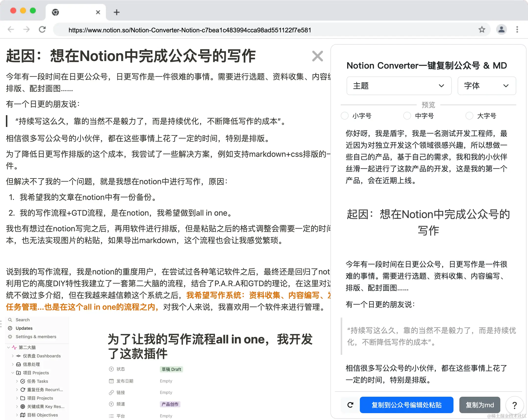Select the 中字号 radio option
The height and width of the screenshot is (420, 528).
click(407, 116)
